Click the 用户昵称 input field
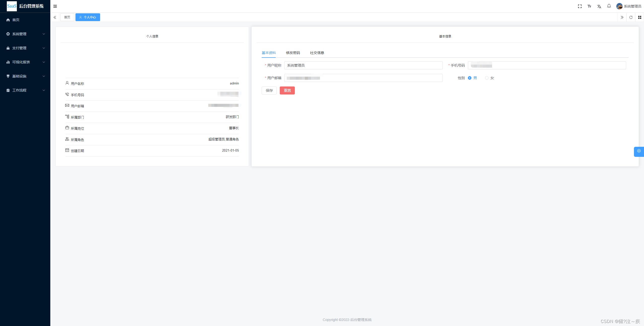Image resolution: width=644 pixels, height=326 pixels. tap(363, 65)
